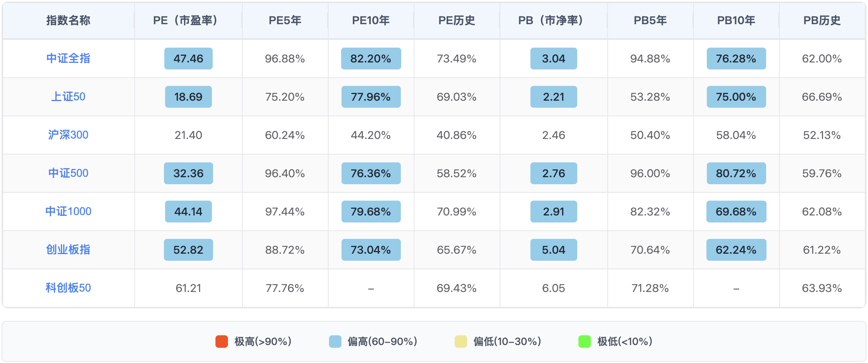The width and height of the screenshot is (868, 363).
Task: Click the 47.46 PE value badge
Action: click(188, 59)
